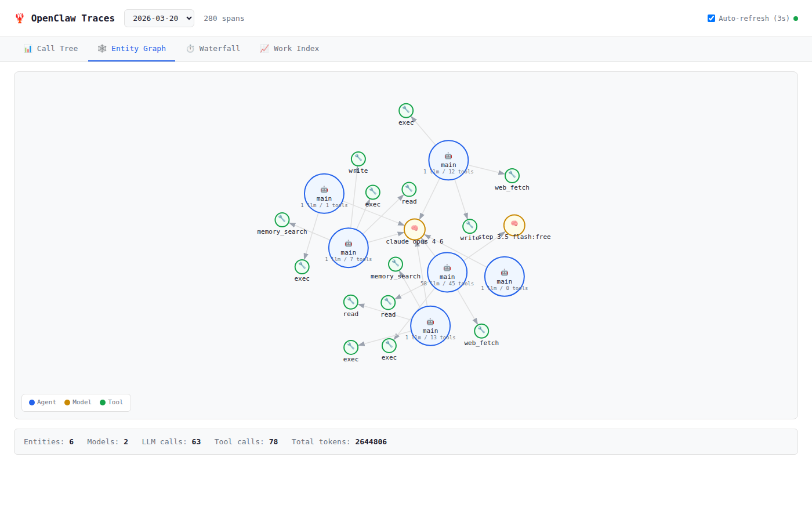Switch to the Call Tree tab
812x522 pixels.
51,49
